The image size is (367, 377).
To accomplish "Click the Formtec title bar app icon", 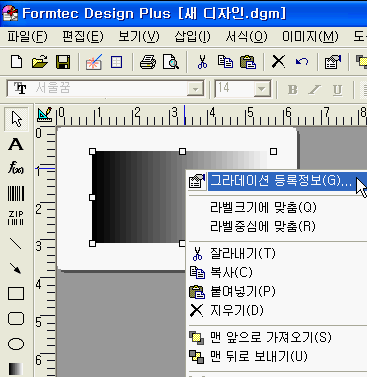I will click(10, 13).
